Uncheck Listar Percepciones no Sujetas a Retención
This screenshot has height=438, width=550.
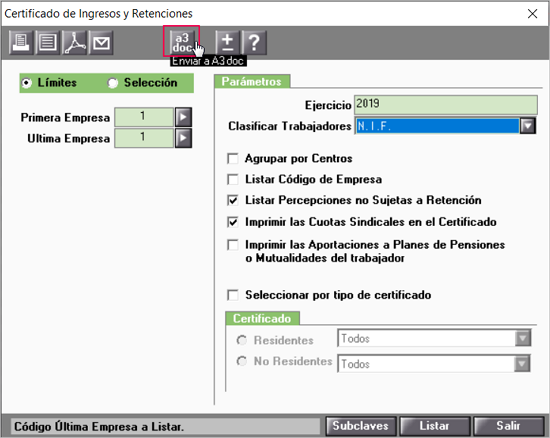pos(233,200)
